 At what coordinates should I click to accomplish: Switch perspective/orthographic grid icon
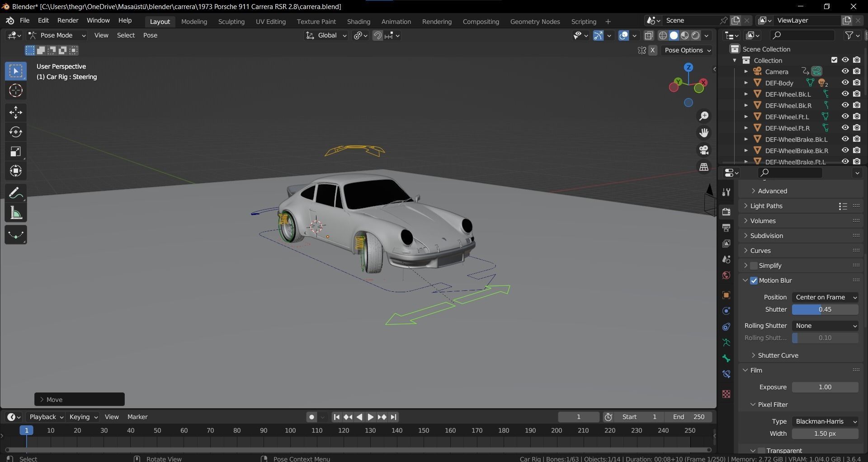[704, 167]
